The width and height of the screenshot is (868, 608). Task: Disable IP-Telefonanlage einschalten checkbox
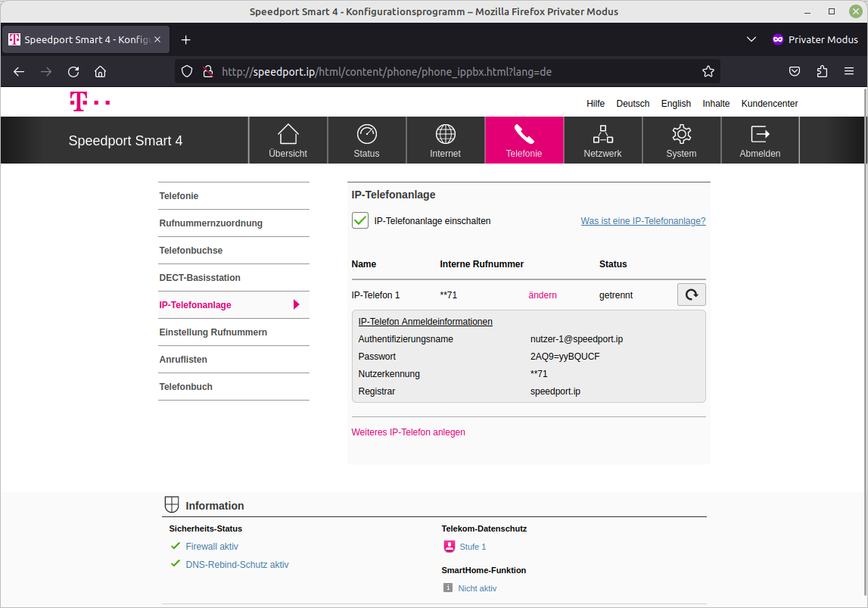click(359, 220)
